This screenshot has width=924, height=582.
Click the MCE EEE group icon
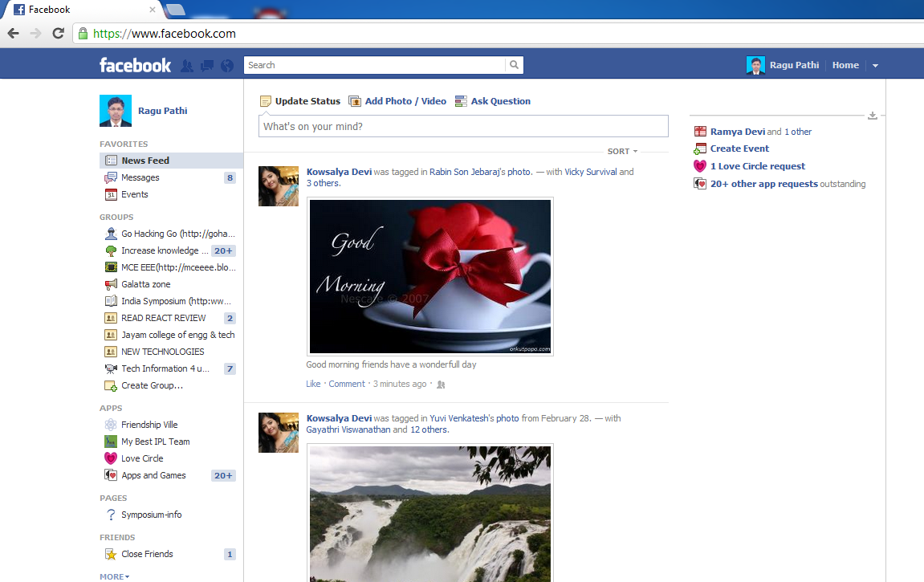click(x=111, y=267)
